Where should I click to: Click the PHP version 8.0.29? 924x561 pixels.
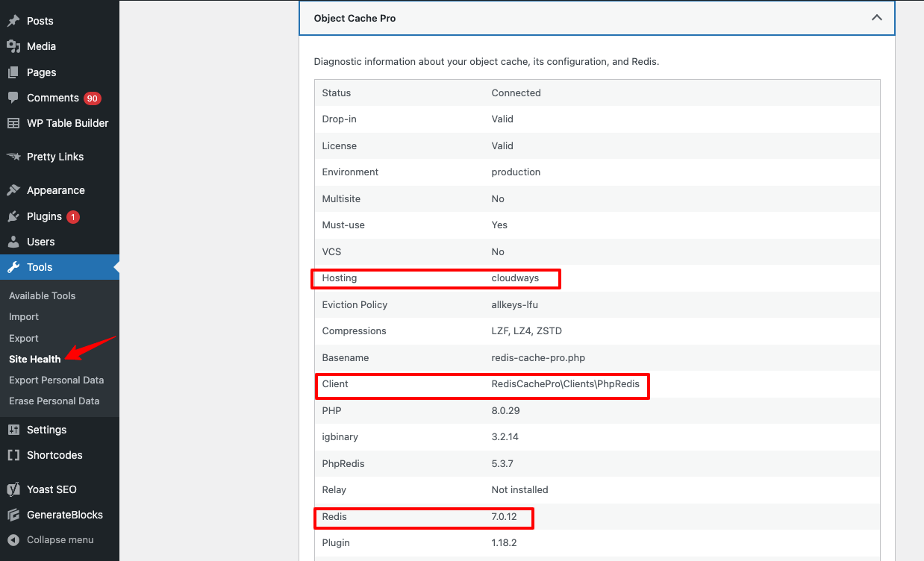point(505,410)
